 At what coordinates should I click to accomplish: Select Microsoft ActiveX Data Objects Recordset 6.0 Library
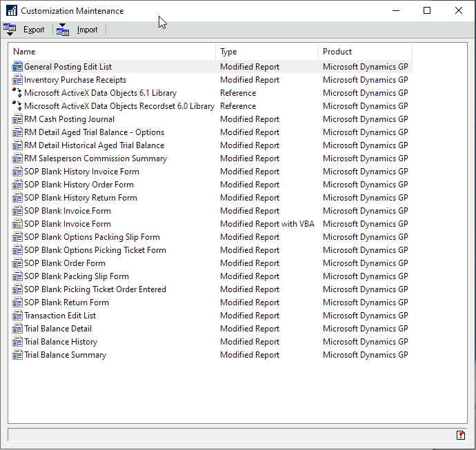119,106
